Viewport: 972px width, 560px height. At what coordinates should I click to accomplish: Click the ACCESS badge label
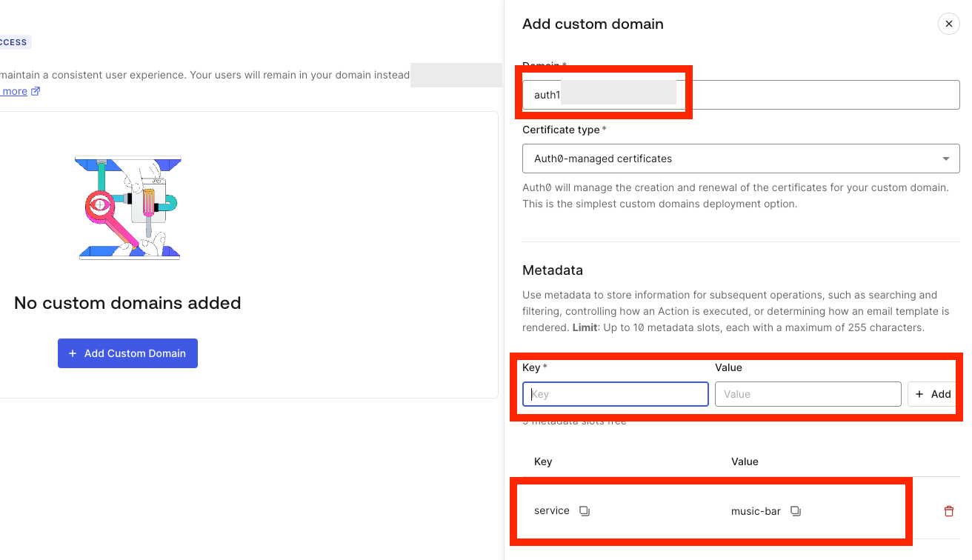13,42
